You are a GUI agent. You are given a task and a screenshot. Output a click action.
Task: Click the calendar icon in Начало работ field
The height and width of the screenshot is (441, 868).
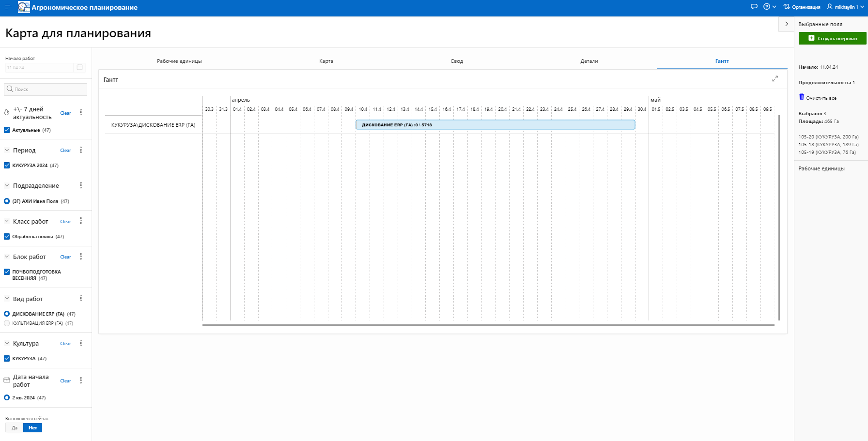click(80, 67)
